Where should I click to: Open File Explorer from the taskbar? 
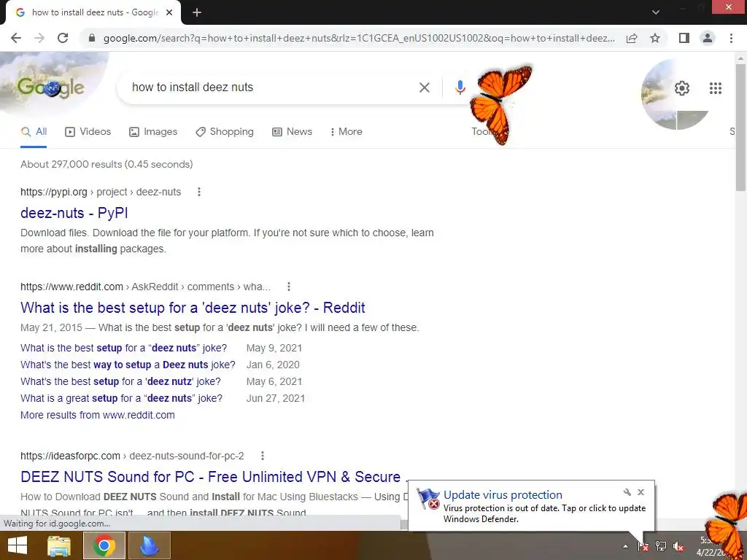(x=59, y=545)
